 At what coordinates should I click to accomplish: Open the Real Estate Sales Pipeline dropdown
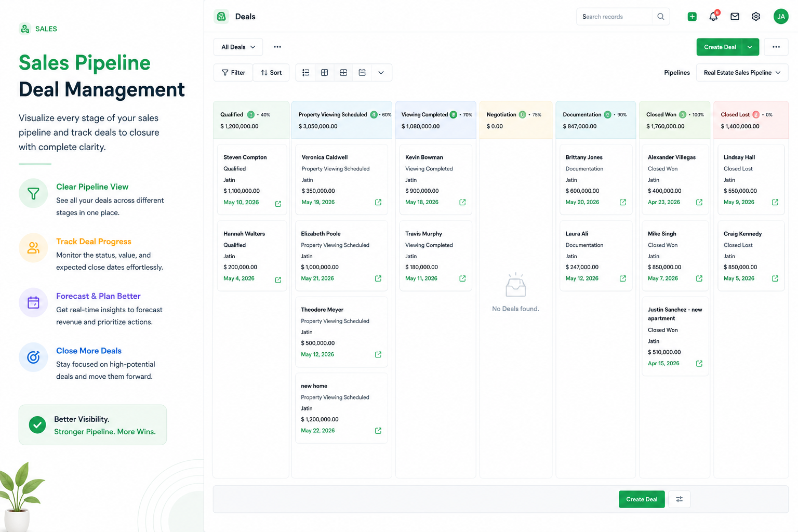pyautogui.click(x=742, y=73)
